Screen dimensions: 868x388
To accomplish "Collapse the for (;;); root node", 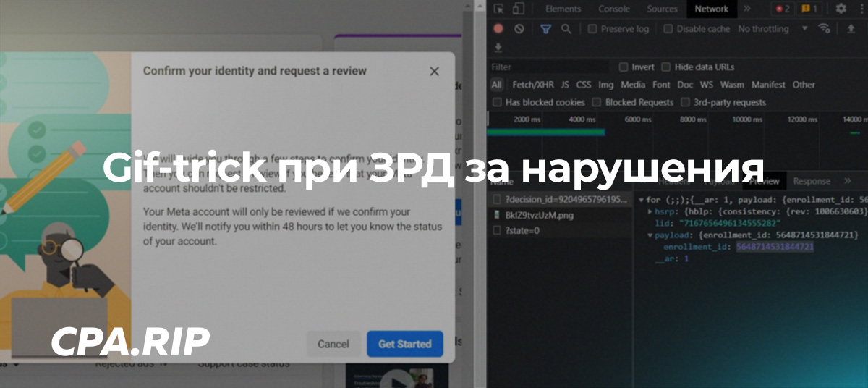I will click(x=641, y=199).
